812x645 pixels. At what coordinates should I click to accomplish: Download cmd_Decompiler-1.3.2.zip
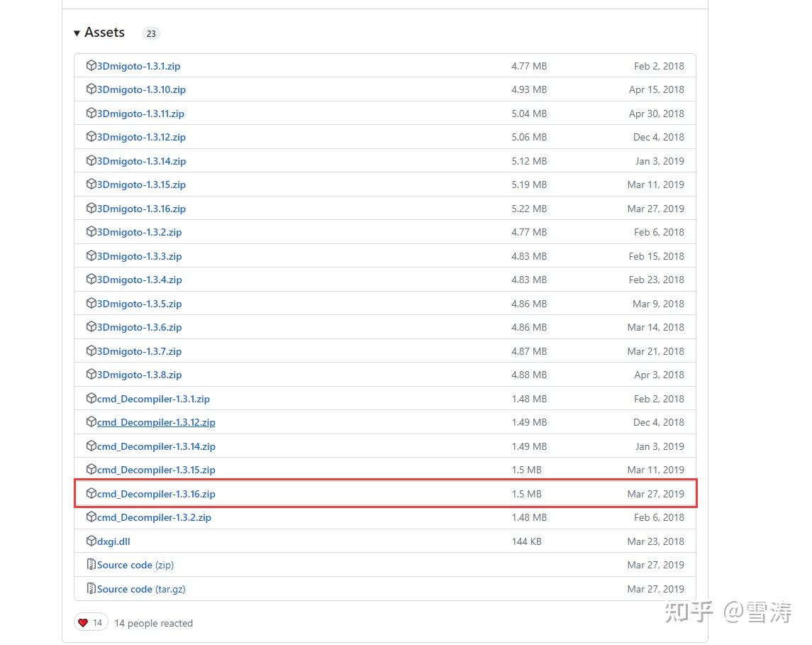point(154,517)
